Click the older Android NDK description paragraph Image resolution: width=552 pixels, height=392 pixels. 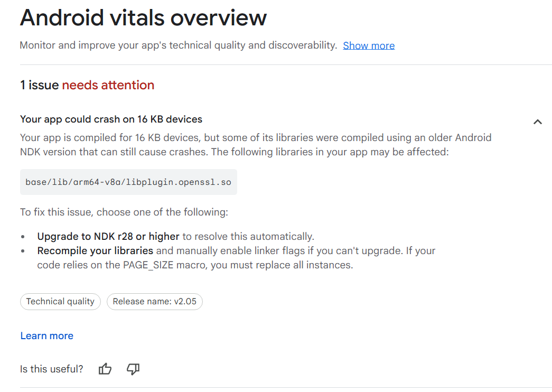pos(256,145)
